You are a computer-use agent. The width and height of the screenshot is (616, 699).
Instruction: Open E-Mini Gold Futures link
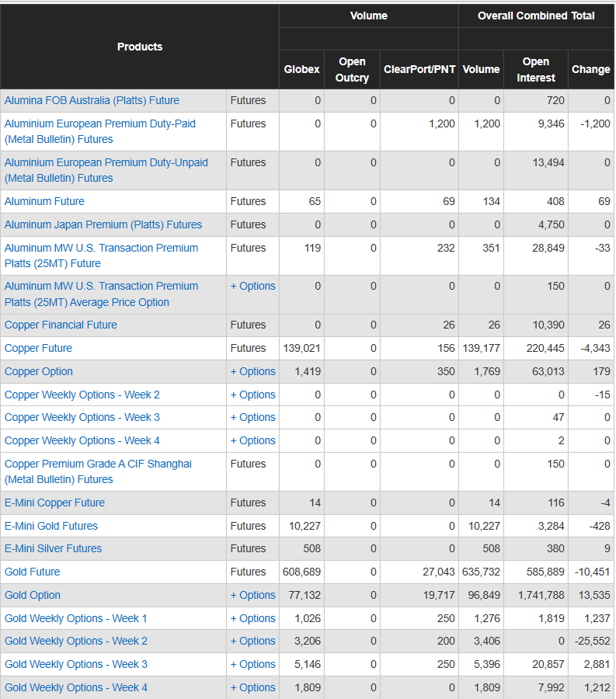click(50, 526)
